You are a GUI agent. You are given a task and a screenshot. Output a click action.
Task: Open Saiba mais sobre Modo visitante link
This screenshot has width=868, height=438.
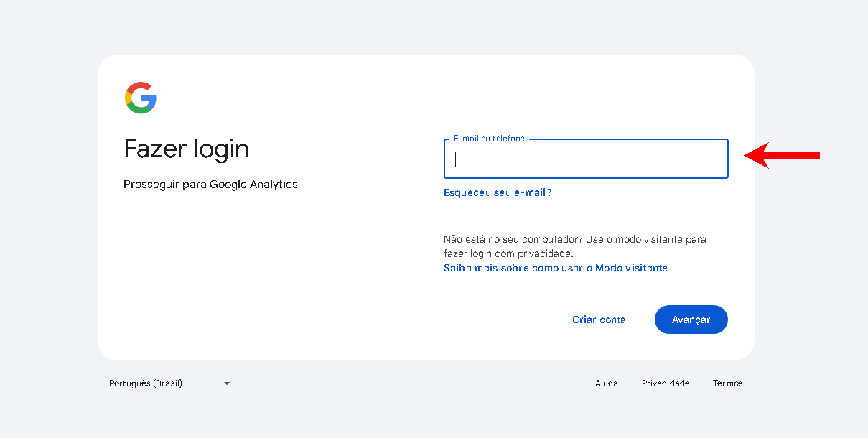pos(556,268)
